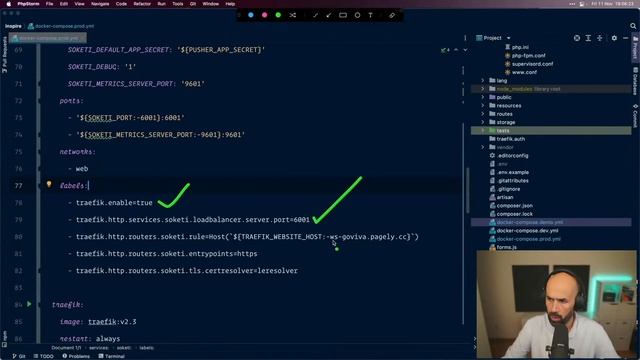Click the inspire breadcrumb in navigation bar
The image size is (640, 360).
click(13, 26)
